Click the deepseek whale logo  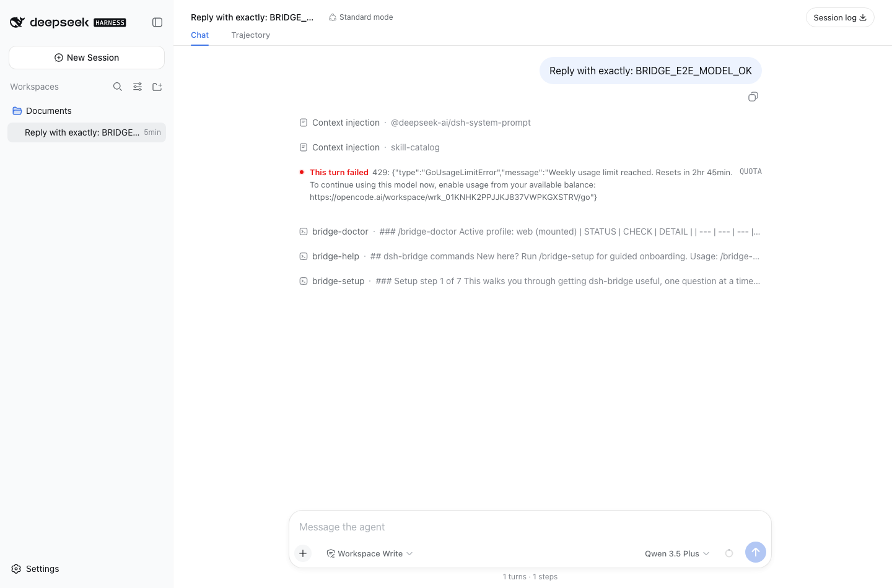coord(17,22)
